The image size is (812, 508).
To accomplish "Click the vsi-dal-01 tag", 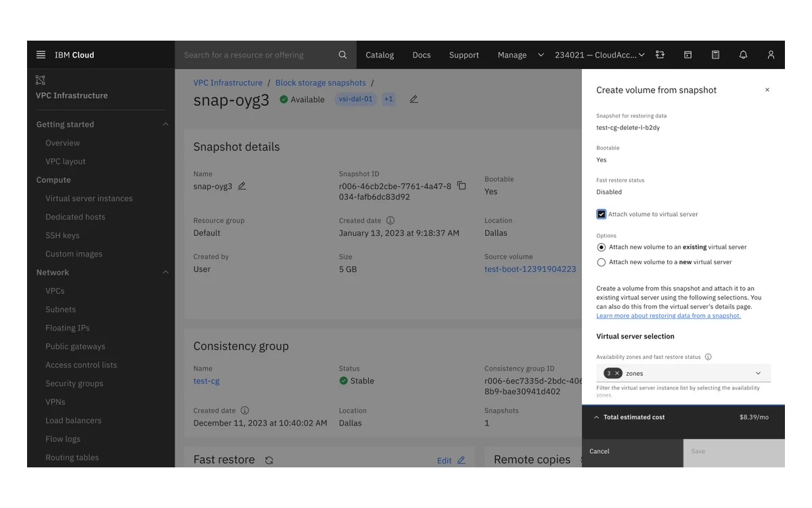I will point(356,99).
